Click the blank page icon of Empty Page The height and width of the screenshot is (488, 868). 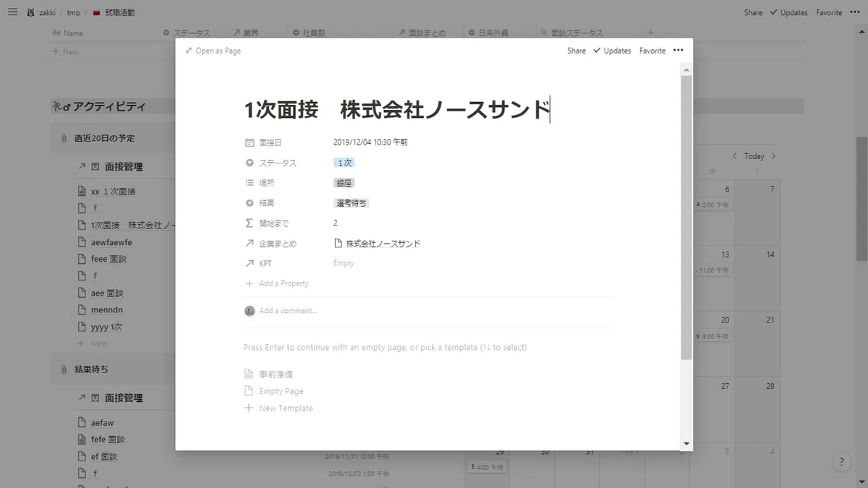tap(250, 391)
